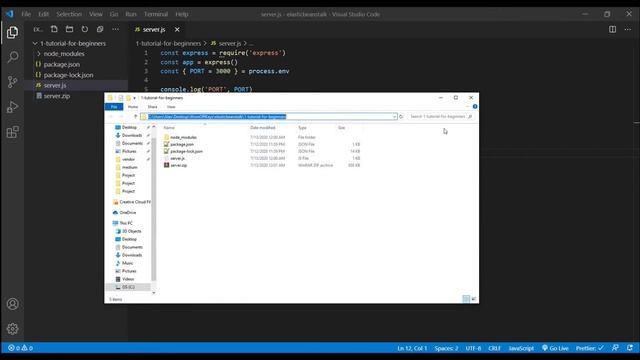Click 1-tutorial-for-beginners breadcrumb above editor
Screen dimensions: 640x360
tap(168, 43)
